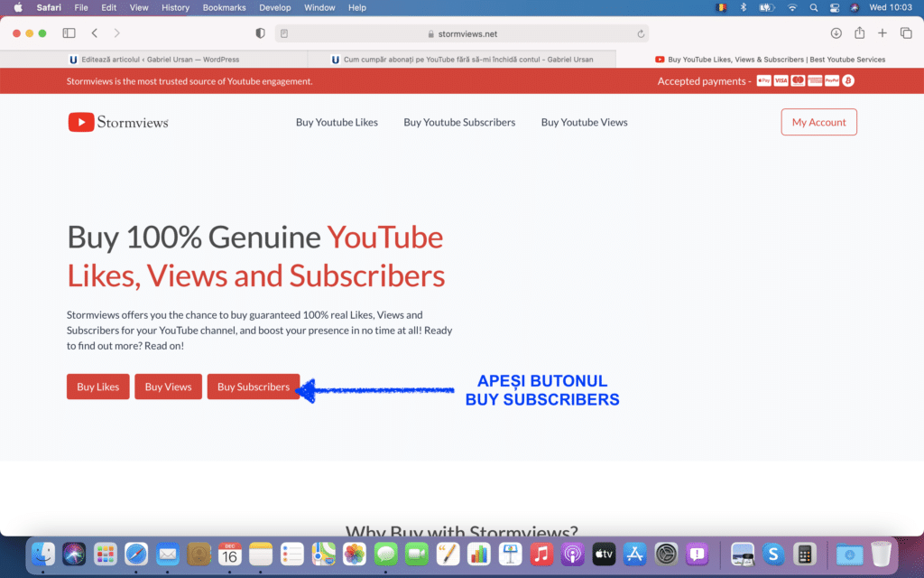Go forward to the next page
The image size is (924, 578).
pos(116,33)
